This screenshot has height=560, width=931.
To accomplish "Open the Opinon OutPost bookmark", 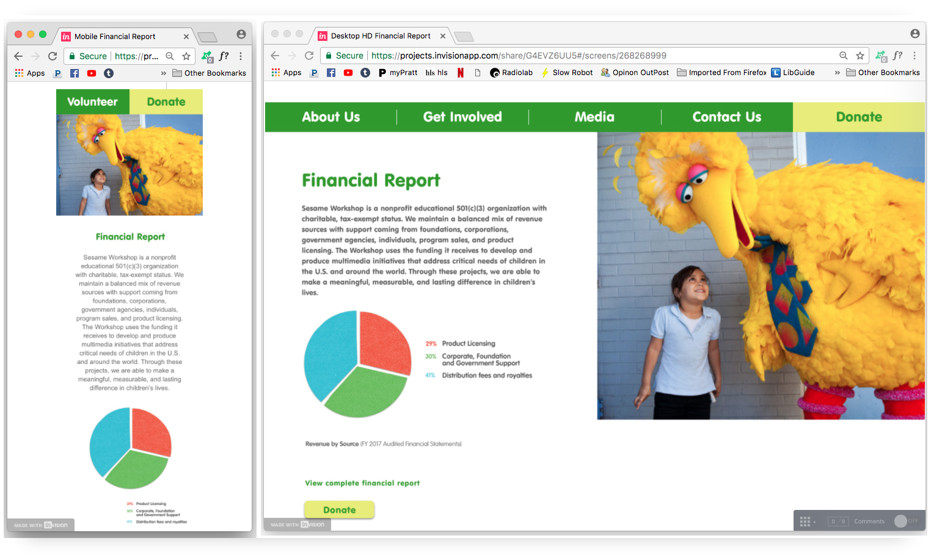I will click(635, 73).
